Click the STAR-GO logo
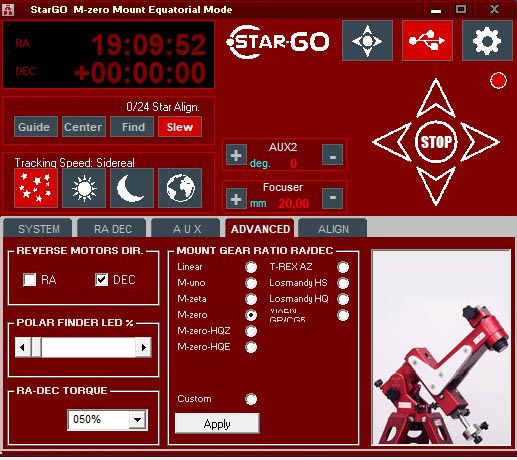Viewport: 517px width, 460px height. coord(278,42)
